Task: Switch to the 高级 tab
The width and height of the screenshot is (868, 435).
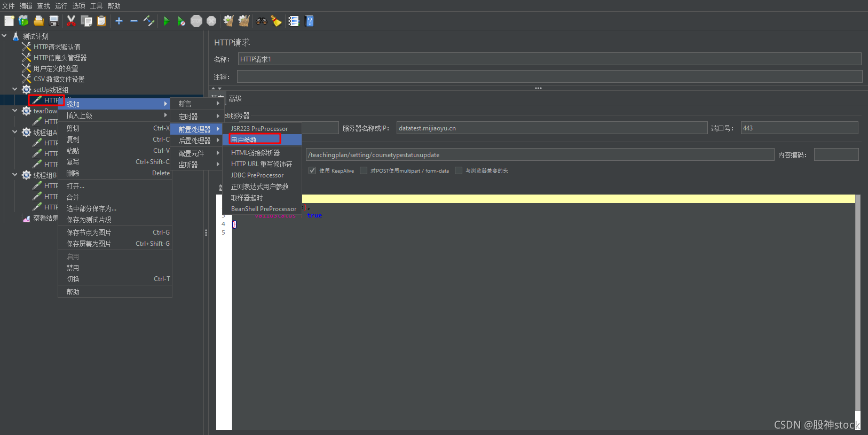Action: pyautogui.click(x=235, y=98)
